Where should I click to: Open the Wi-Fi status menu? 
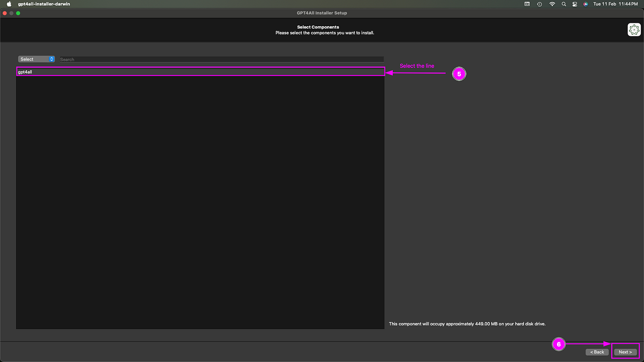(552, 4)
